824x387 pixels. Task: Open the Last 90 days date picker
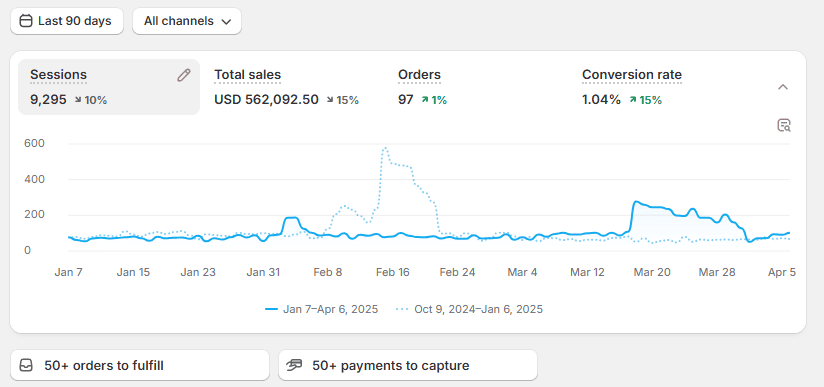[x=67, y=21]
